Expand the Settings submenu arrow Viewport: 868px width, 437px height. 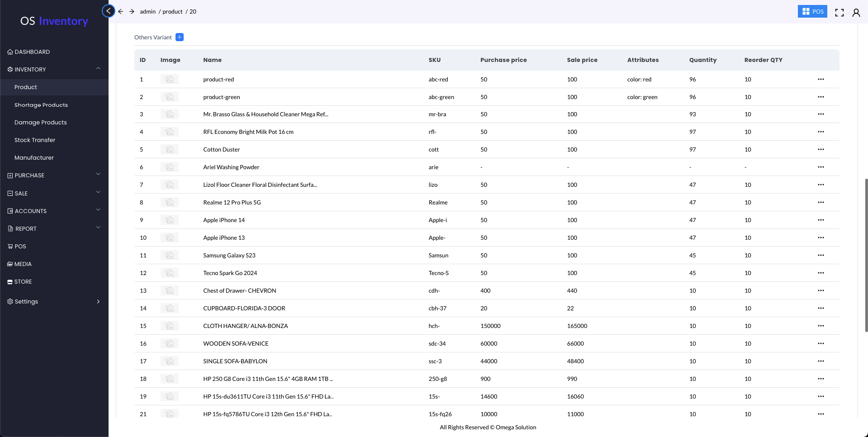tap(98, 301)
